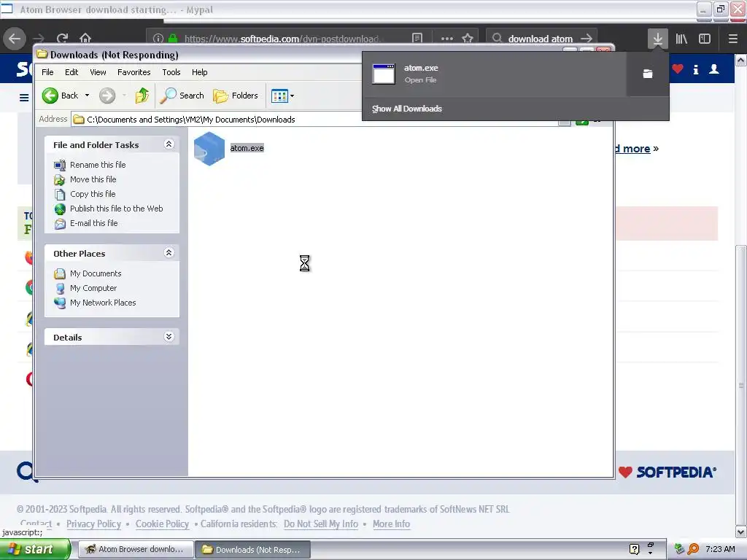Click the help question mark tray icon

click(634, 549)
